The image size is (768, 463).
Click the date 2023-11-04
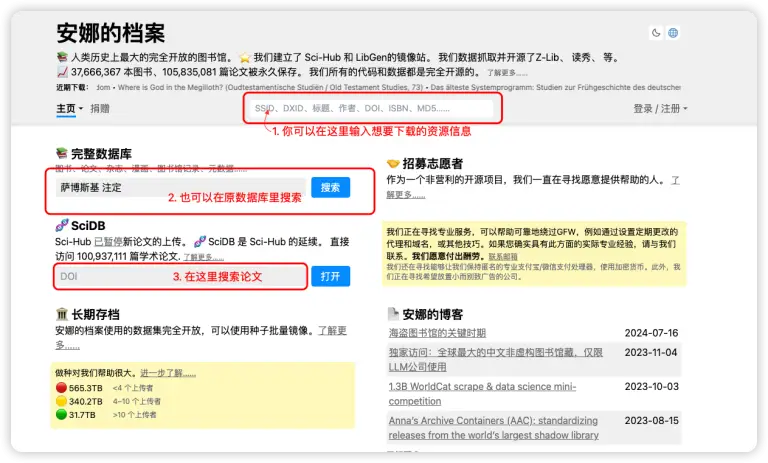coord(651,352)
